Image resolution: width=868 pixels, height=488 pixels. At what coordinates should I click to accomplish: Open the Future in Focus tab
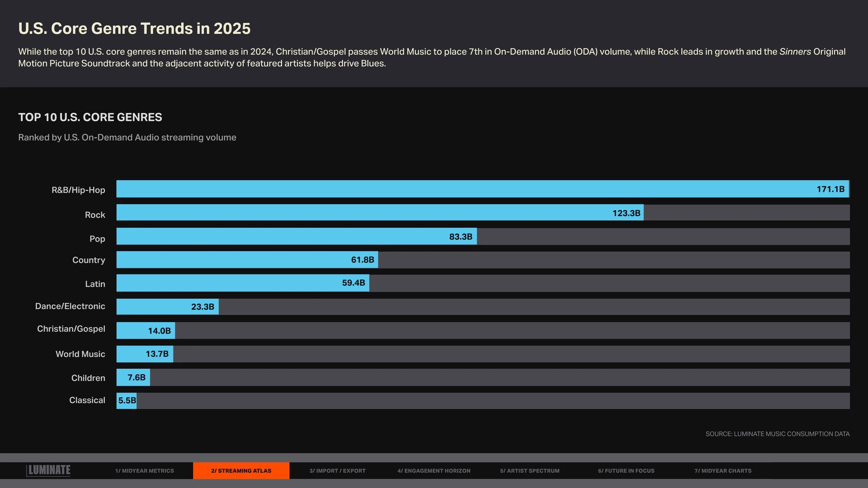pos(626,471)
